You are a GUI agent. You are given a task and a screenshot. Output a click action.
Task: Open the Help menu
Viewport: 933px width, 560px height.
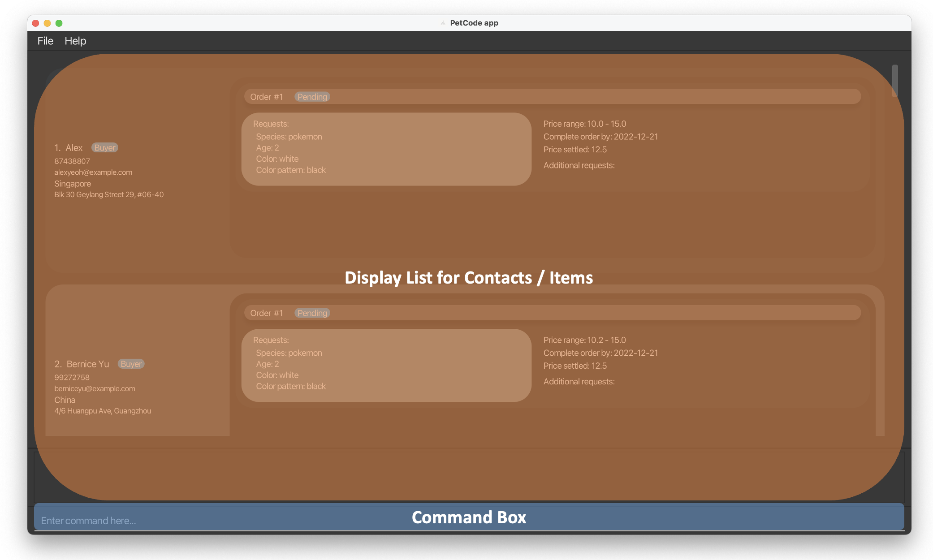pyautogui.click(x=75, y=41)
